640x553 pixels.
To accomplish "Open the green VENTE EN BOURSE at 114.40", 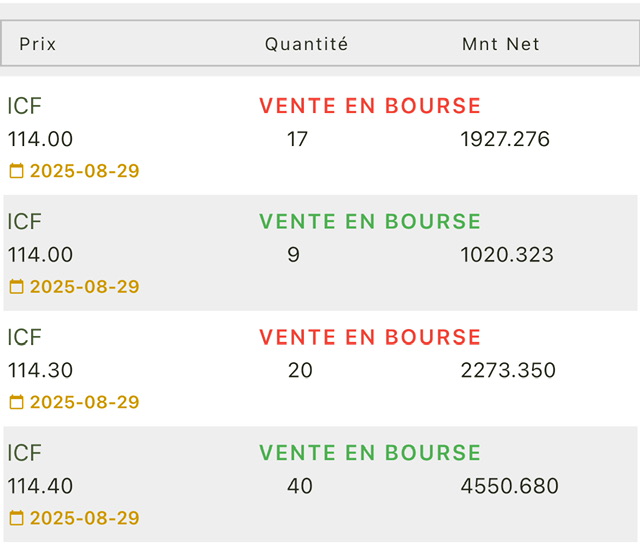I will pyautogui.click(x=370, y=453).
